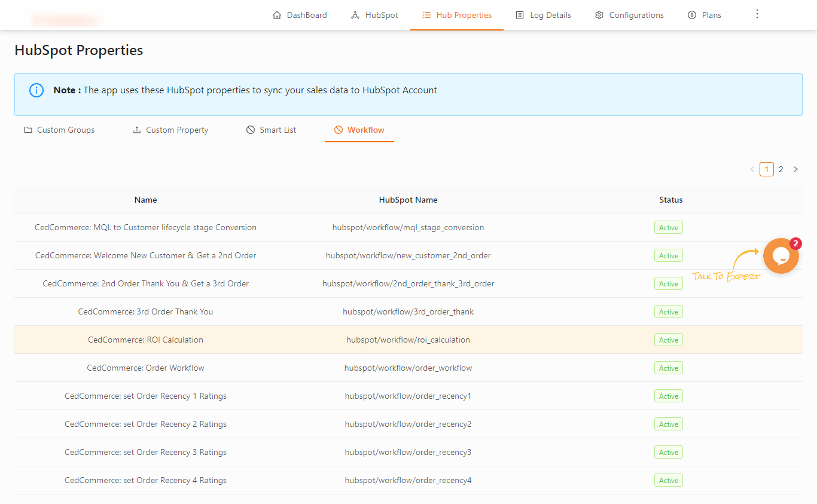Image resolution: width=817 pixels, height=504 pixels.
Task: Switch to the Smart List tab
Action: pyautogui.click(x=271, y=130)
